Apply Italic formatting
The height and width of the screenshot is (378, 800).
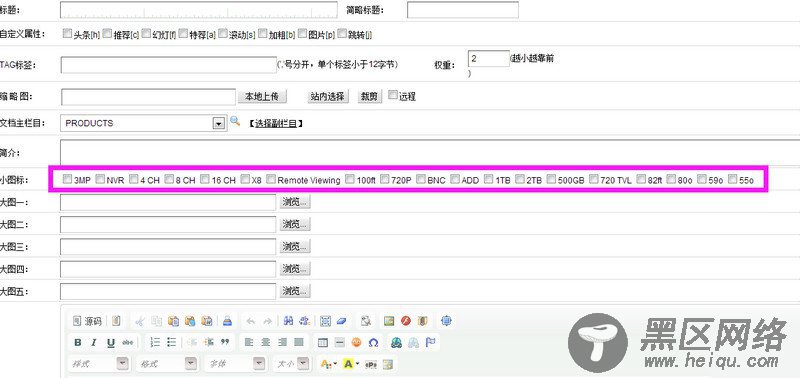tap(94, 342)
